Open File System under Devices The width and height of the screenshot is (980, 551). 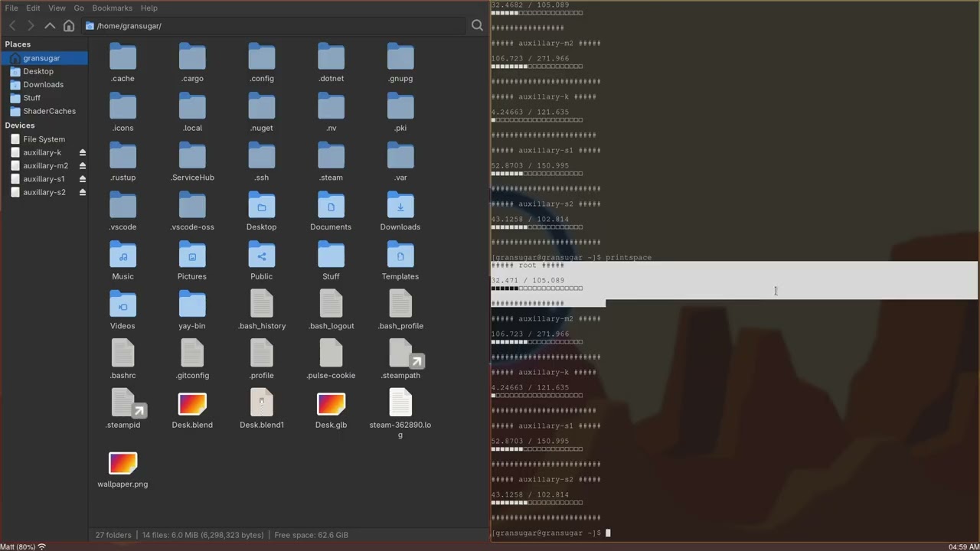[x=44, y=139]
